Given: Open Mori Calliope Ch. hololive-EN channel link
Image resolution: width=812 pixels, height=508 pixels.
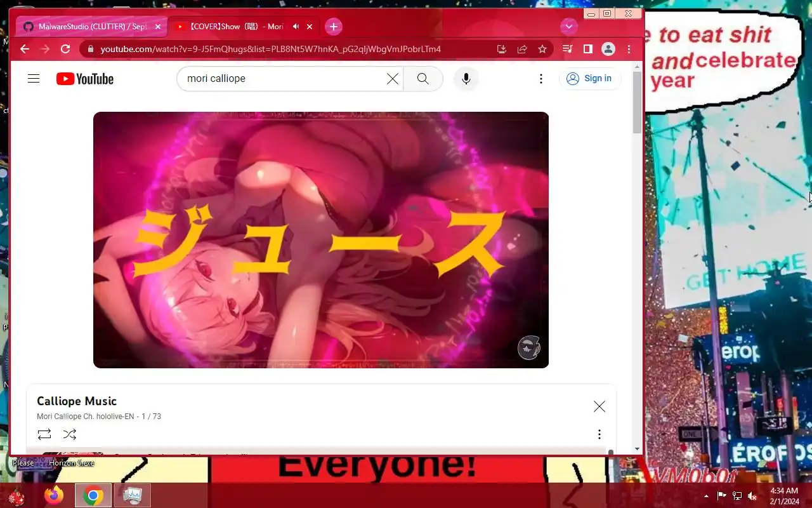Looking at the screenshot, I should [x=85, y=417].
